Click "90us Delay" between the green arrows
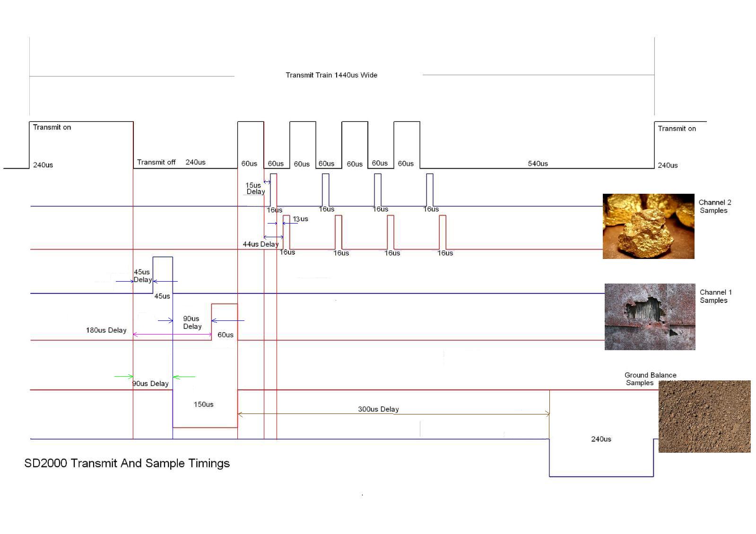 (150, 384)
